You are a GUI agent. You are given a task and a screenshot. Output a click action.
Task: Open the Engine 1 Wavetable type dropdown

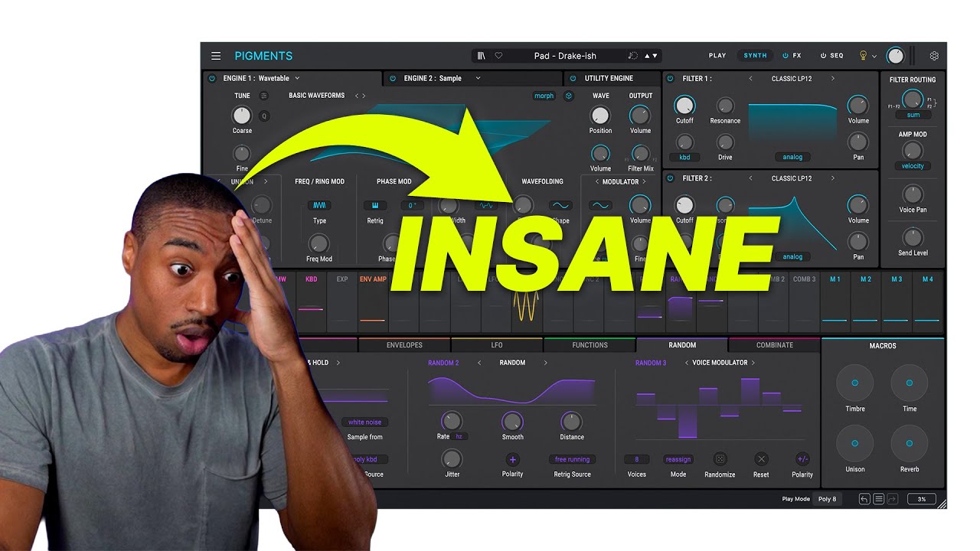pyautogui.click(x=297, y=78)
